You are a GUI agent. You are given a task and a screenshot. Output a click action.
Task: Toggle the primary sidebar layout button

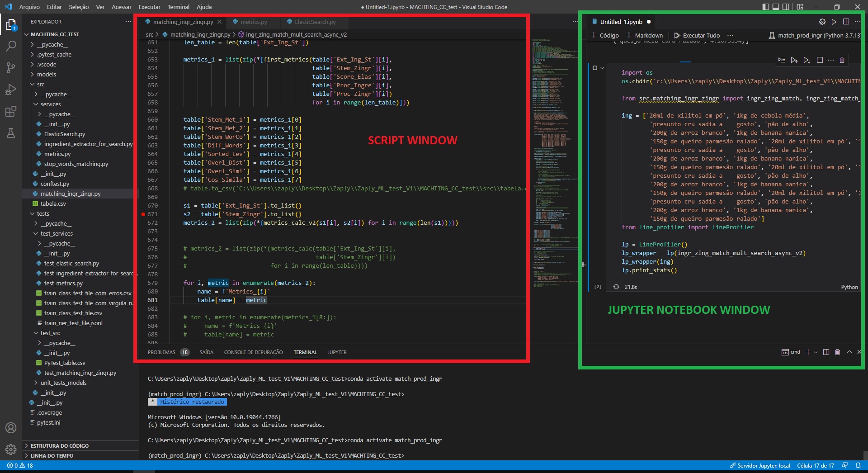click(765, 7)
